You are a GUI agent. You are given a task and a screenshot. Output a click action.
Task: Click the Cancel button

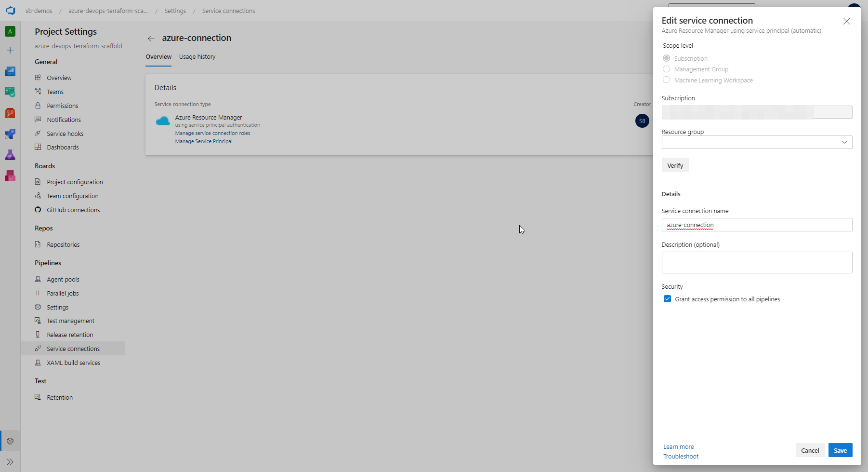coord(810,450)
